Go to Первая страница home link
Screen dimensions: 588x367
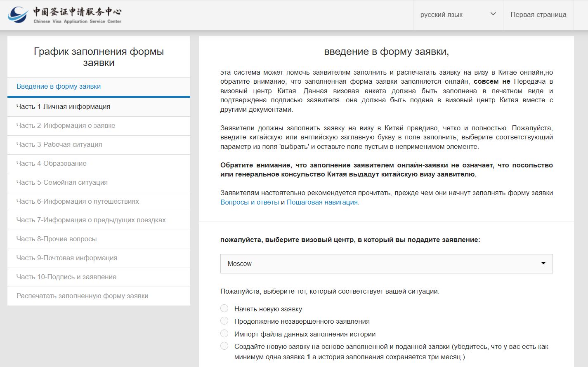coord(538,15)
